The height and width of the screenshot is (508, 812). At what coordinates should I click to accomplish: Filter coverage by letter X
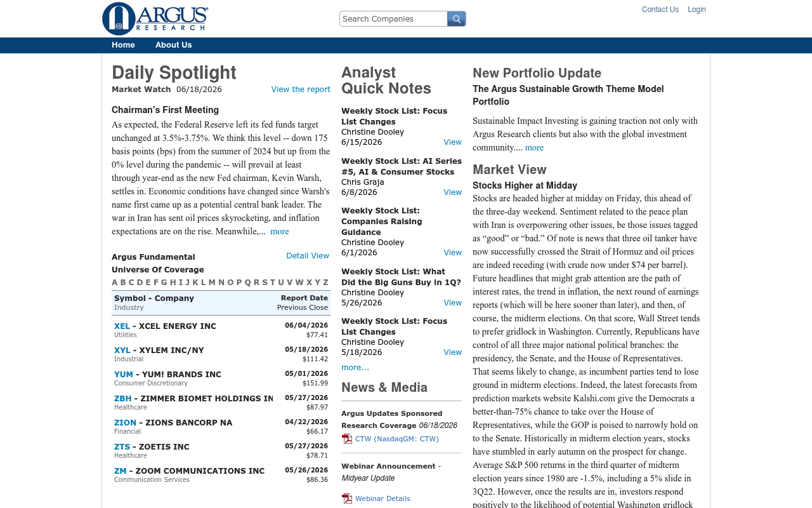pyautogui.click(x=310, y=283)
